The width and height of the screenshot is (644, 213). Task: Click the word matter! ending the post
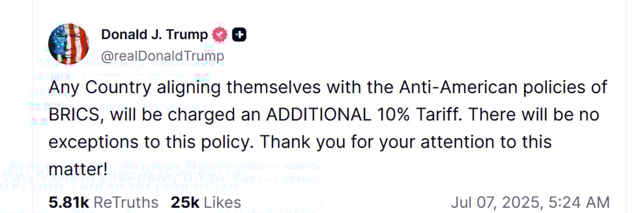(x=78, y=169)
